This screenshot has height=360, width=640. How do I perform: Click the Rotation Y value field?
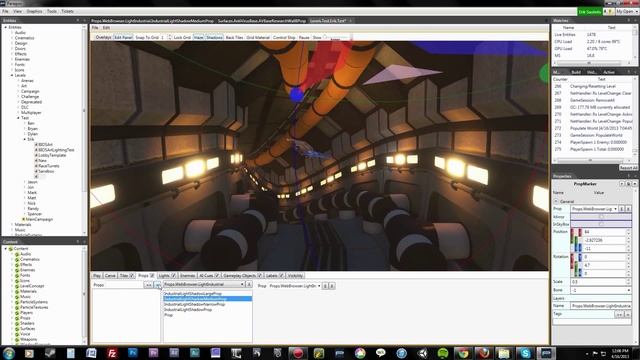tap(604, 265)
